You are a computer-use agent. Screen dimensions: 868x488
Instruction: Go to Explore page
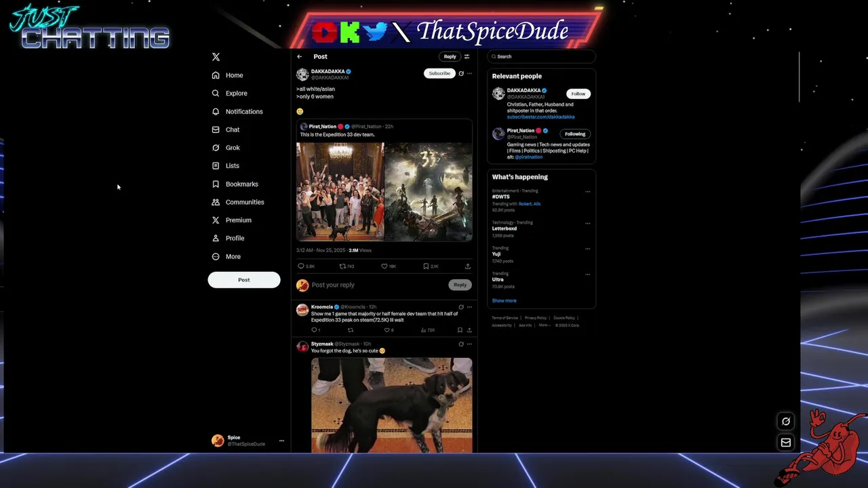(x=230, y=94)
